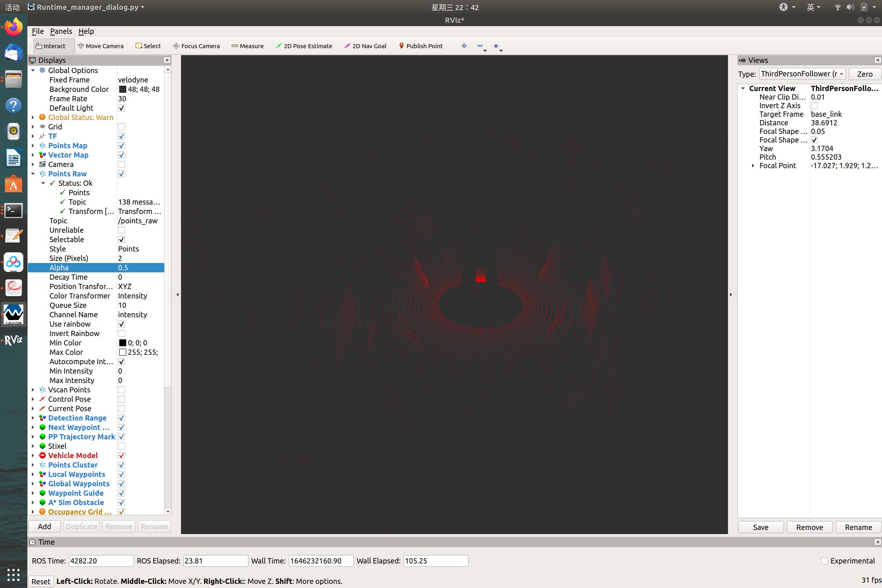This screenshot has height=588, width=882.
Task: Click the Background Color swatch
Action: (123, 89)
